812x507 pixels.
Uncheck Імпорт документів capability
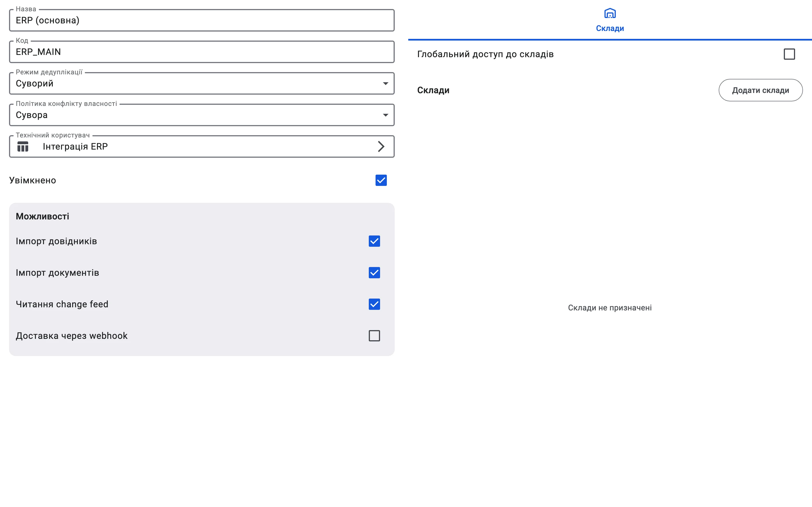click(x=374, y=273)
